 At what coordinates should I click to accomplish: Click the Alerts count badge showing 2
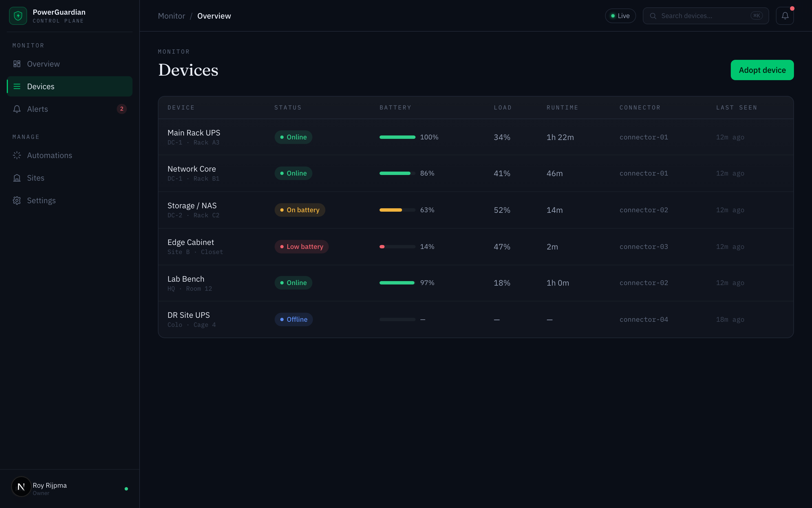coord(122,109)
